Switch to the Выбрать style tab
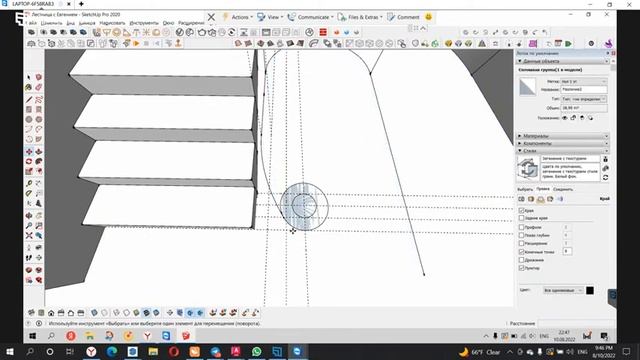Viewport: 640px width, 360px height. point(525,189)
